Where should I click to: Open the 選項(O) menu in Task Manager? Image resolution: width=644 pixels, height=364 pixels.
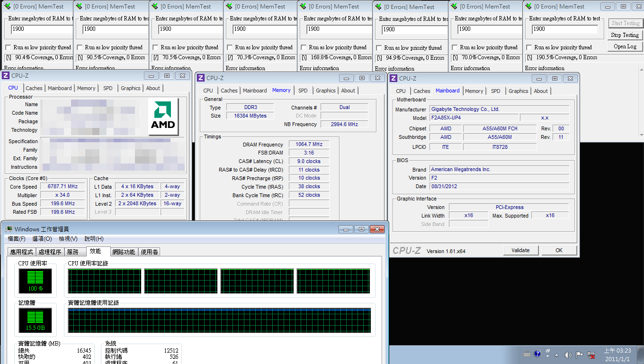click(42, 239)
